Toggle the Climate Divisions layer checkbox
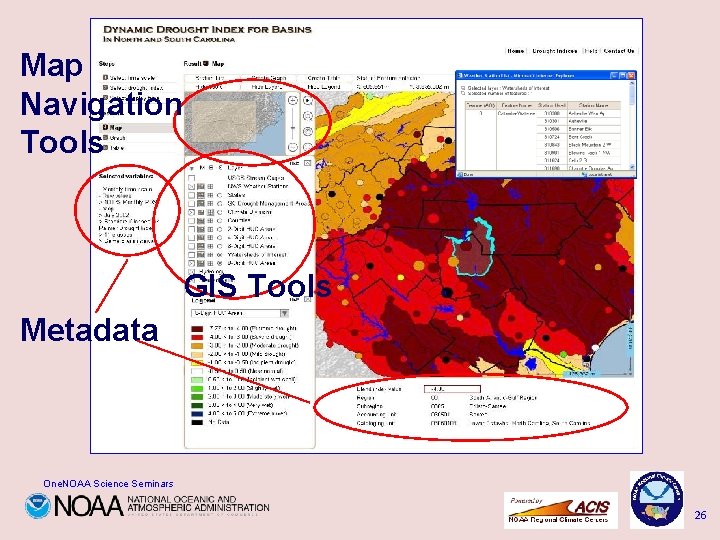Image resolution: width=720 pixels, height=540 pixels. [x=191, y=212]
